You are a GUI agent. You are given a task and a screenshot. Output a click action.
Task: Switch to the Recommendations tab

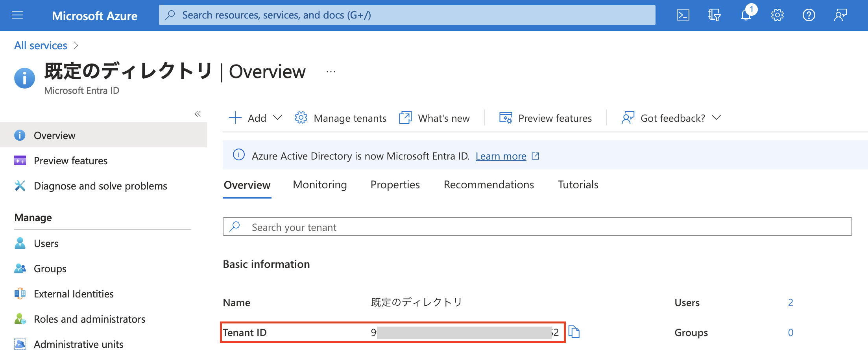(489, 185)
